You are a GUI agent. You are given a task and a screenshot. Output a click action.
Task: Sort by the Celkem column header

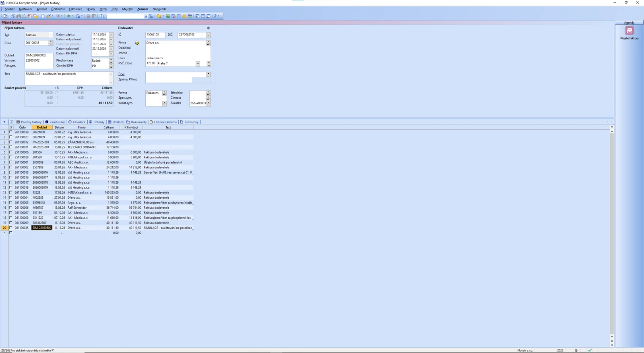[x=109, y=127]
